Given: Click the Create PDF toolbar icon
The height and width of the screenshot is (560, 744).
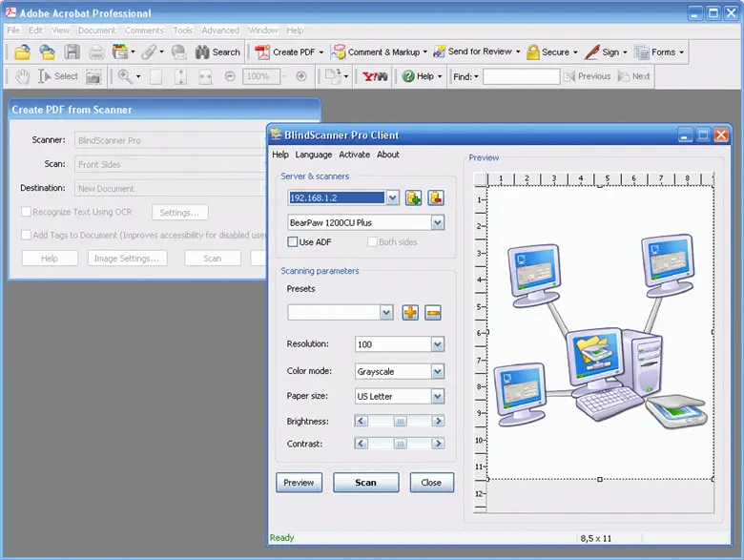Looking at the screenshot, I should point(262,52).
